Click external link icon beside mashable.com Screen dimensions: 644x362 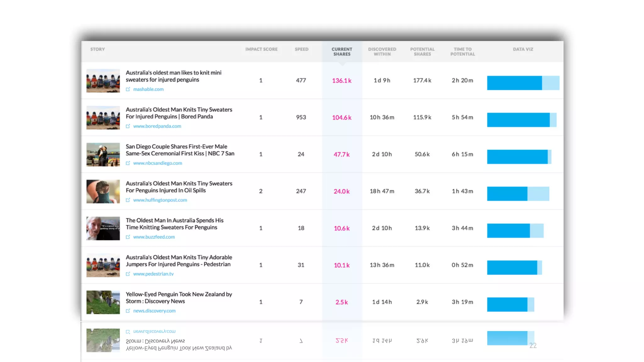coord(128,89)
